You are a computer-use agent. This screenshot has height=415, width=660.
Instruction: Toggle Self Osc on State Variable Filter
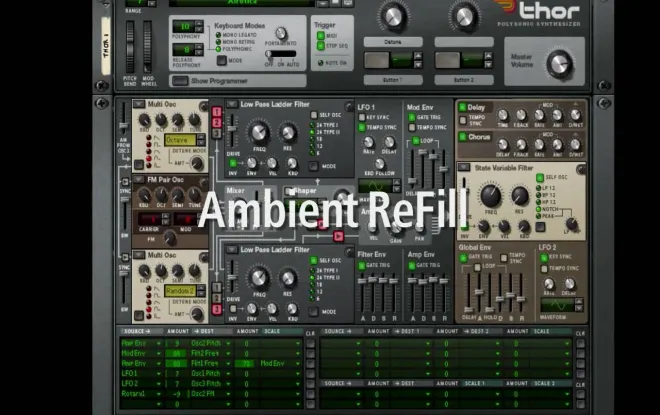[x=540, y=177]
